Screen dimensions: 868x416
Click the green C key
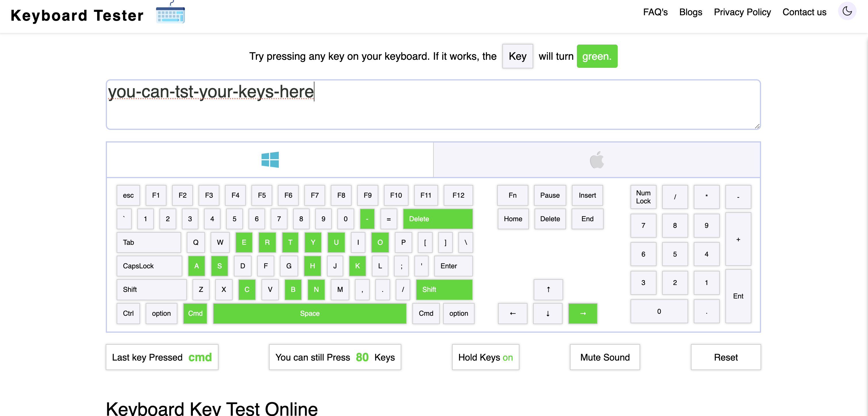click(247, 290)
